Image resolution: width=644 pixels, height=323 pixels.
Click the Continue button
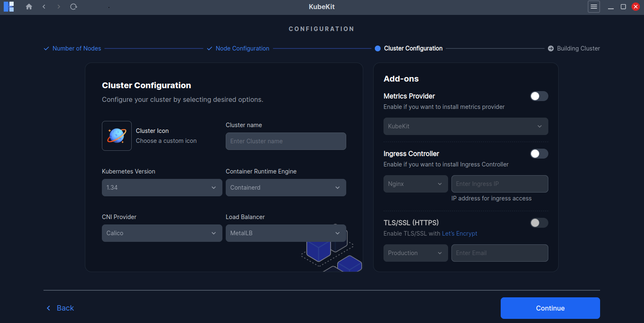[550, 308]
